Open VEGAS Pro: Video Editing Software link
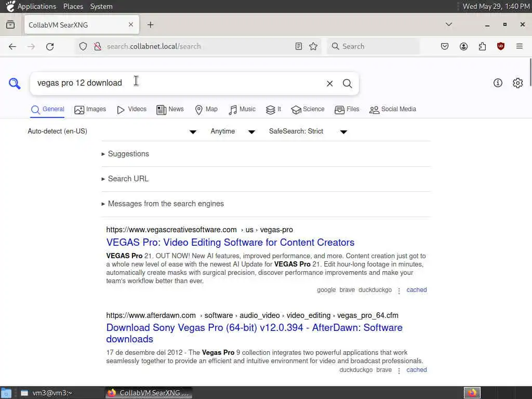The height and width of the screenshot is (399, 532). [230, 242]
